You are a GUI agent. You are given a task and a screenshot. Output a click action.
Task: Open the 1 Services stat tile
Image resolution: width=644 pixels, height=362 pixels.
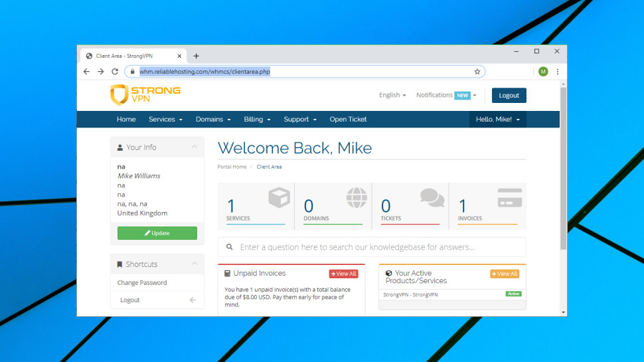pyautogui.click(x=256, y=207)
